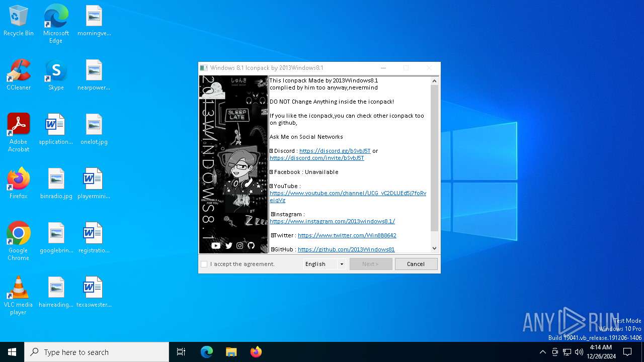Viewport: 644px width, 362px height.
Task: Open Firefox from the taskbar
Action: tap(256, 352)
